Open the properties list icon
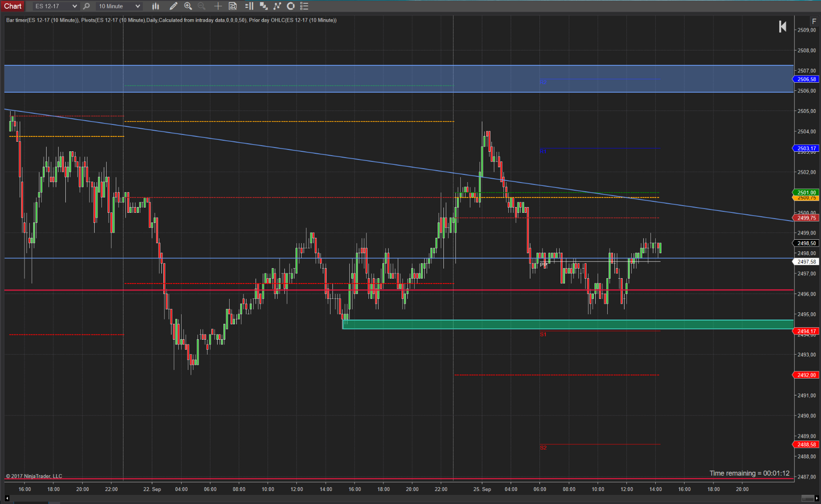The image size is (821, 504). [x=304, y=6]
